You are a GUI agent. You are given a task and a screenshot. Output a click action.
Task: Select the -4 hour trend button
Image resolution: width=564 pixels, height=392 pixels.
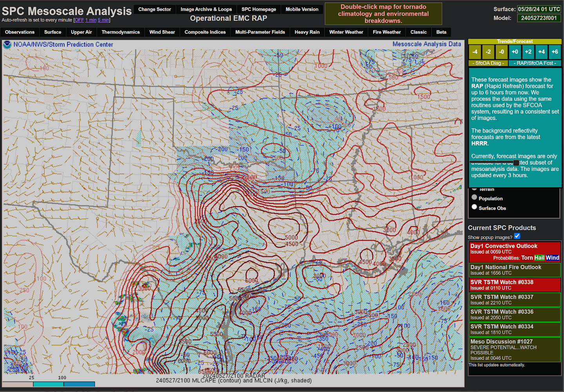(475, 52)
